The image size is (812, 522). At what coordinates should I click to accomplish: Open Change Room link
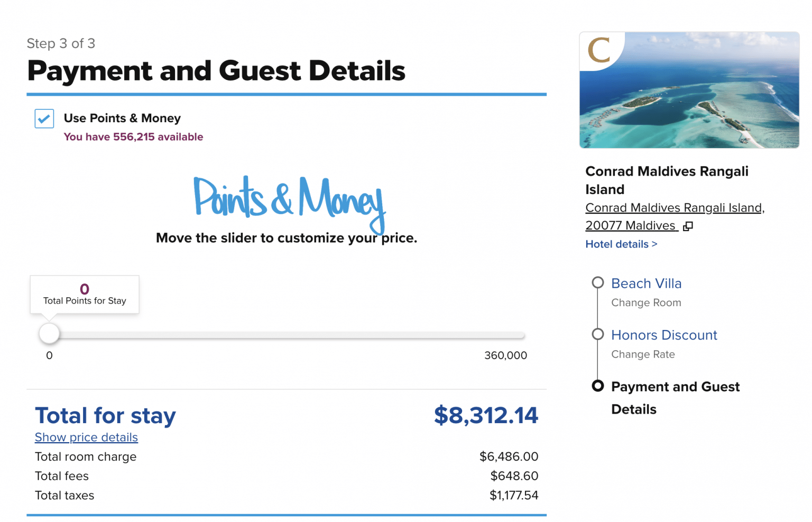646,303
